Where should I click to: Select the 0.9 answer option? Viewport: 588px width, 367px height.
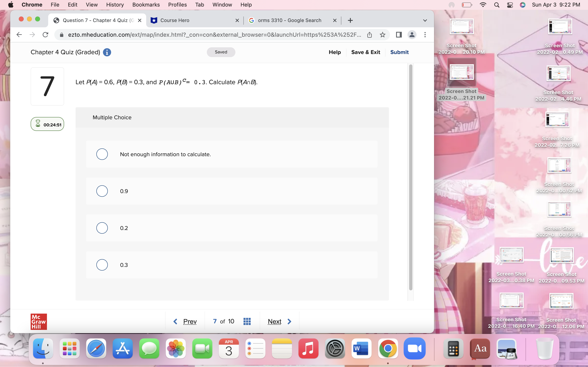(x=102, y=191)
